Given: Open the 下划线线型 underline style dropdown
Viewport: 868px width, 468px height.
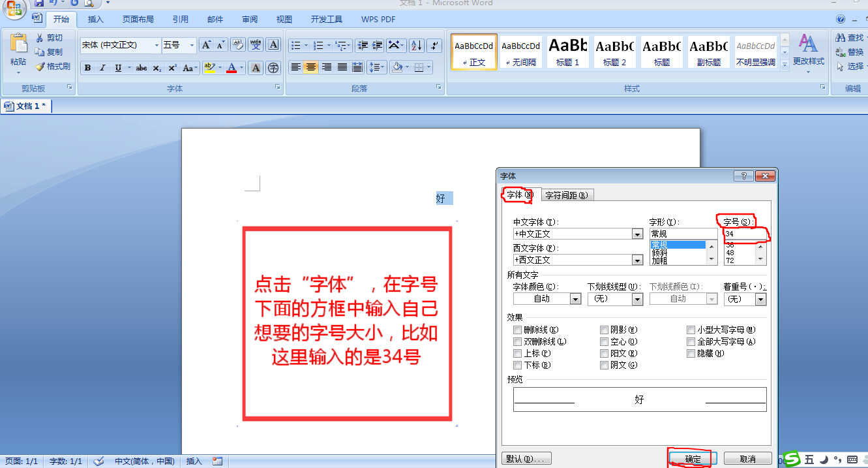Looking at the screenshot, I should click(637, 299).
